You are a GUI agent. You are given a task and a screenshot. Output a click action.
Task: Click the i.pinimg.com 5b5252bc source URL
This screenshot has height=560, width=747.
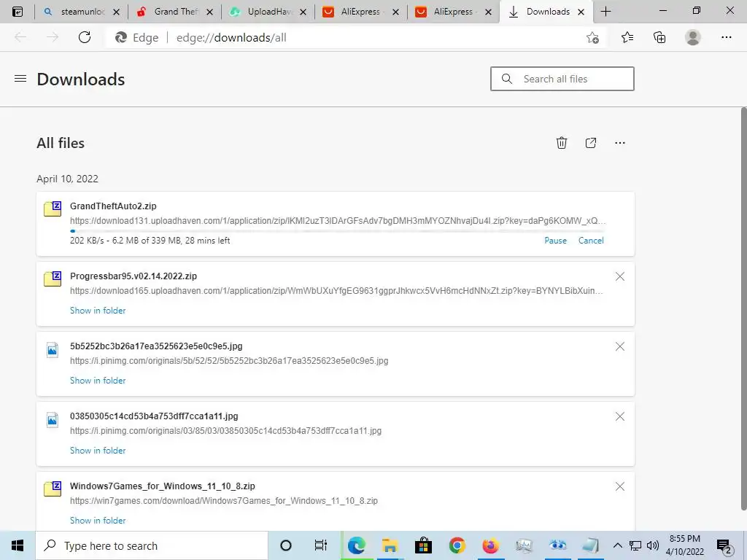(x=229, y=361)
